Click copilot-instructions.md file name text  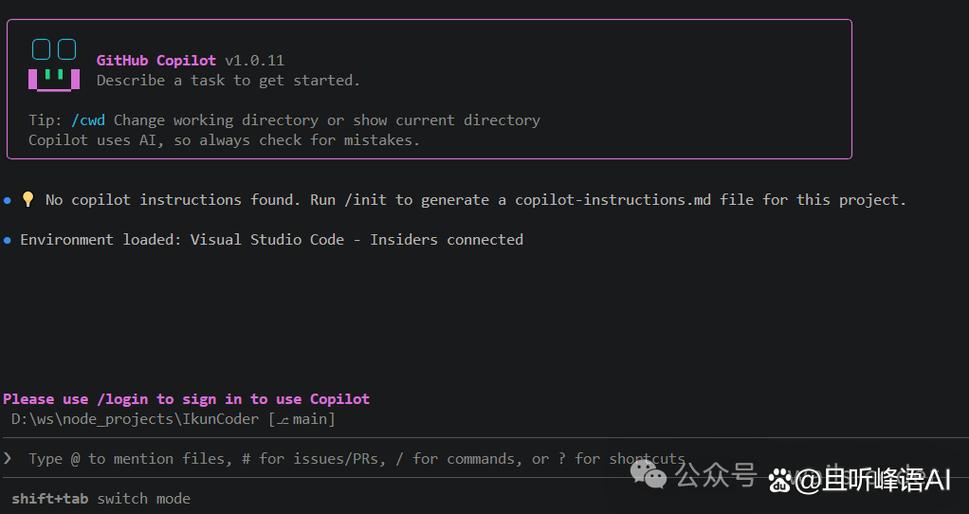click(612, 200)
